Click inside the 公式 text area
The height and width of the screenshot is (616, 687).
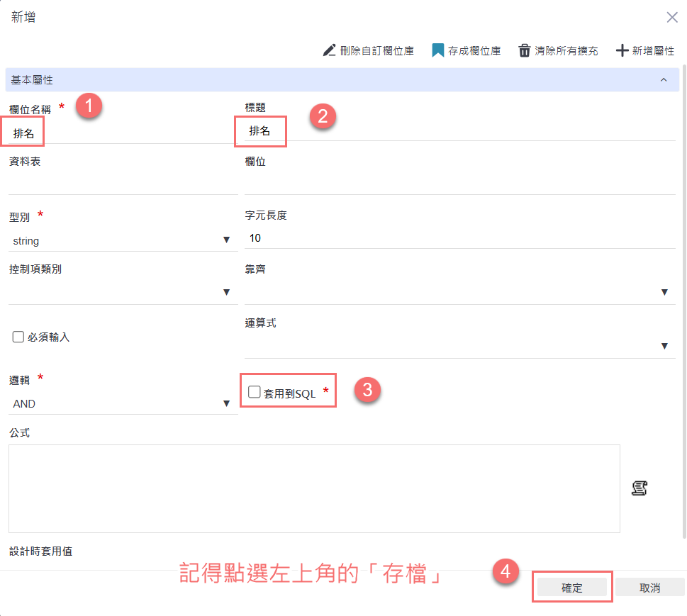pos(314,488)
